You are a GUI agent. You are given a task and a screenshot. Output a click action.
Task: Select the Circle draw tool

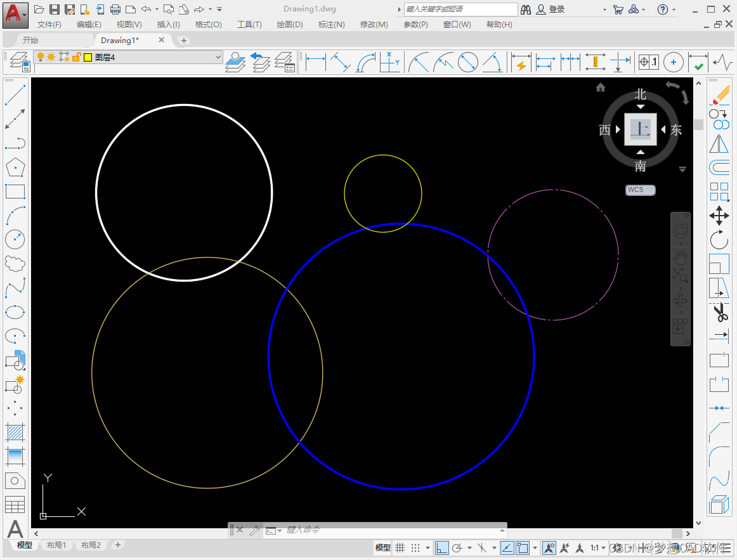pos(15,239)
